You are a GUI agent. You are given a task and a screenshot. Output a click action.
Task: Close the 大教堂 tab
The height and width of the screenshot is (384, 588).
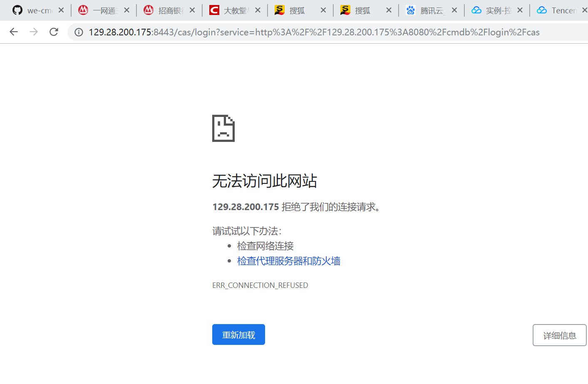pyautogui.click(x=258, y=10)
